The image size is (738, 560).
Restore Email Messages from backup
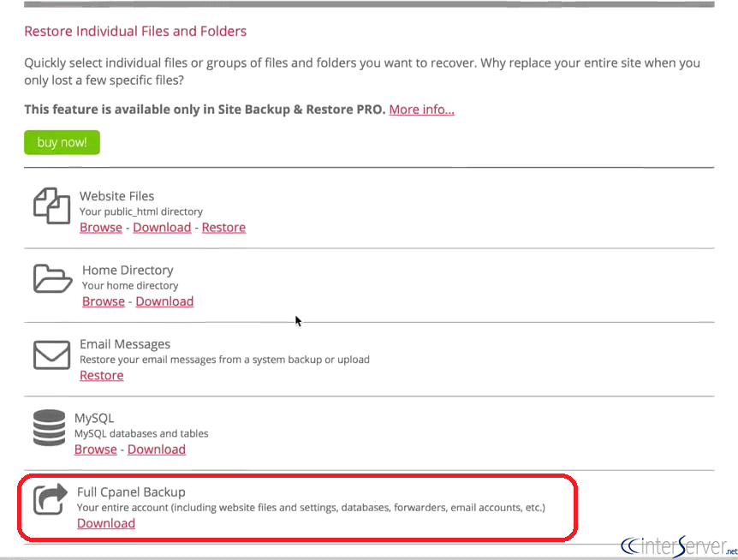pyautogui.click(x=102, y=376)
